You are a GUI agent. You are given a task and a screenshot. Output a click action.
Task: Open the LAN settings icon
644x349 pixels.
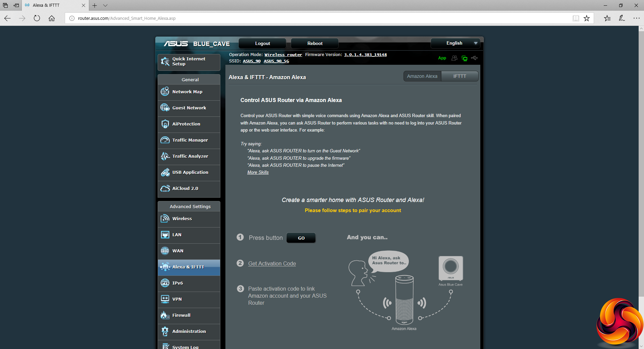point(165,235)
